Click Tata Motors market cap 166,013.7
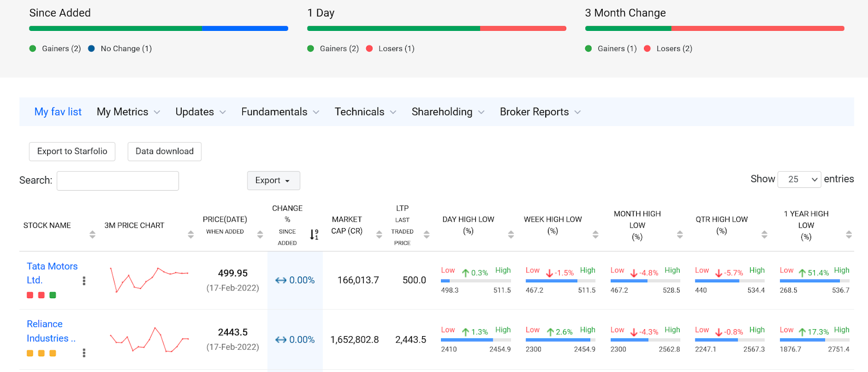Screen dimensions: 868x372 point(358,280)
